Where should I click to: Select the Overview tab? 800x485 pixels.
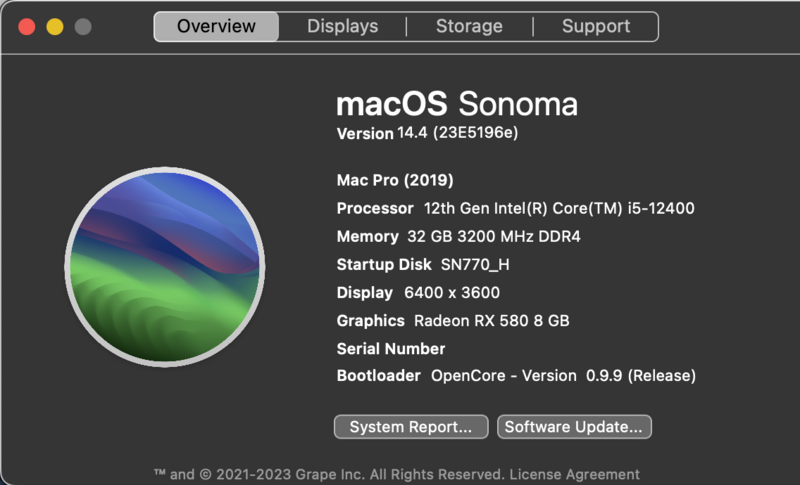coord(216,26)
